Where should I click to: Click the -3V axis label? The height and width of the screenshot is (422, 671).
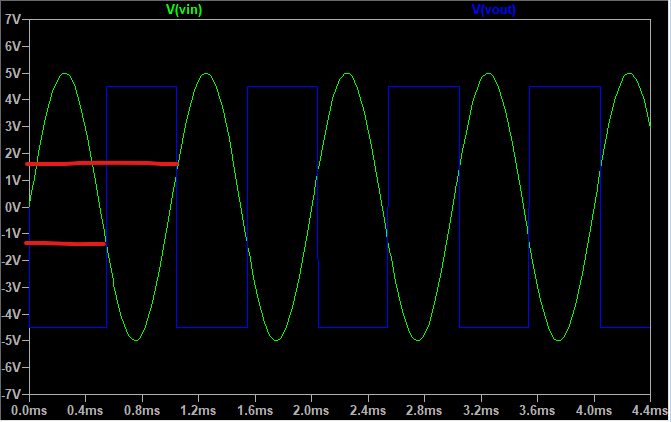click(x=11, y=287)
